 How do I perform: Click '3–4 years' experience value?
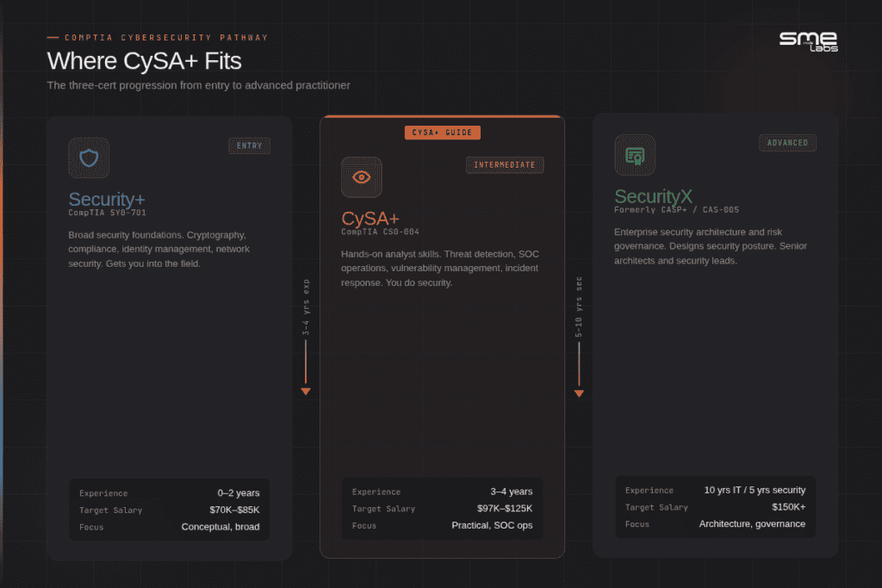point(512,492)
